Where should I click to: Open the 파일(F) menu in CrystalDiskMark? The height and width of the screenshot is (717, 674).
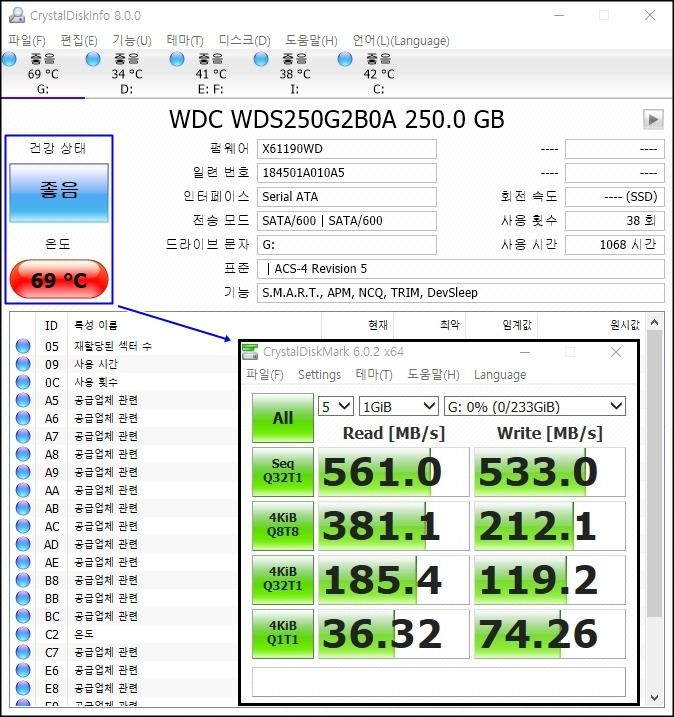pos(265,375)
